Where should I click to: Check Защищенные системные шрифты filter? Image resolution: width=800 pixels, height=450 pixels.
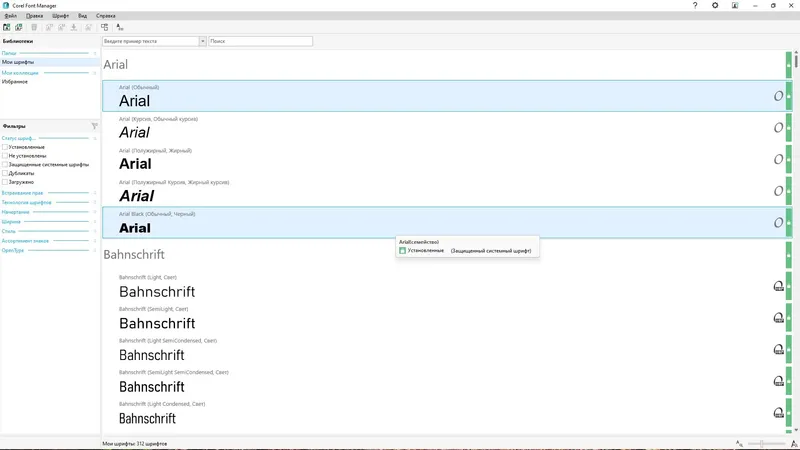point(5,164)
